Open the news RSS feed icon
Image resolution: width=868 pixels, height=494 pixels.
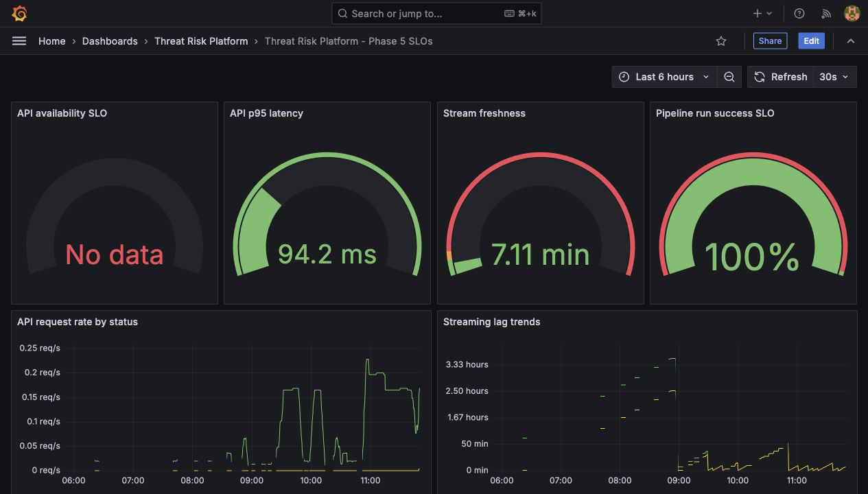point(826,13)
